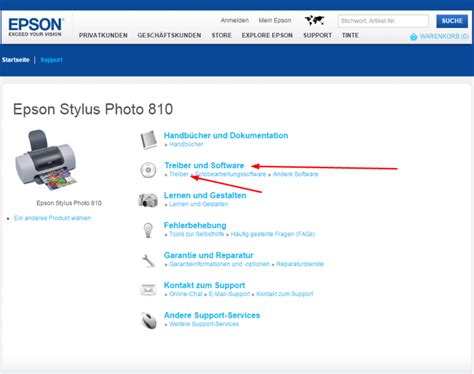Open the GESCHÄFTSKUNDEN menu
Image resolution: width=474 pixels, height=374 pixels.
pyautogui.click(x=169, y=35)
